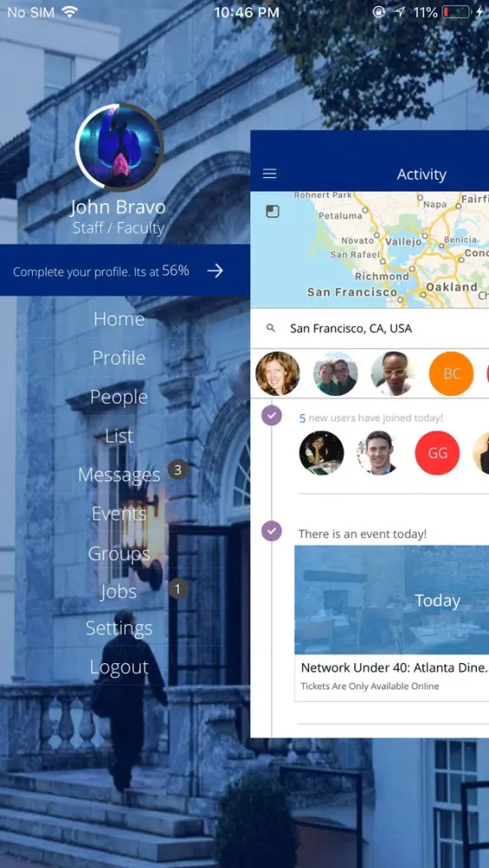Tap the Vallejo label on map
Viewport: 489px width, 868px height.
pyautogui.click(x=403, y=241)
